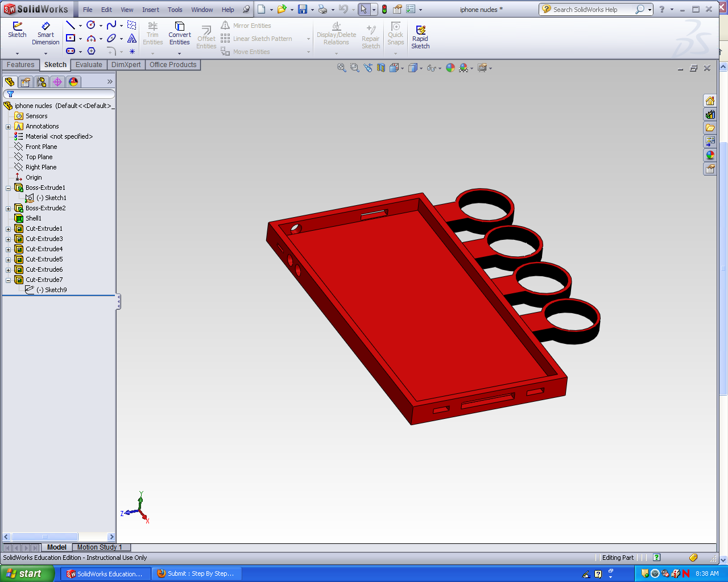The image size is (728, 582).
Task: Toggle the menu bar pin
Action: pos(246,9)
